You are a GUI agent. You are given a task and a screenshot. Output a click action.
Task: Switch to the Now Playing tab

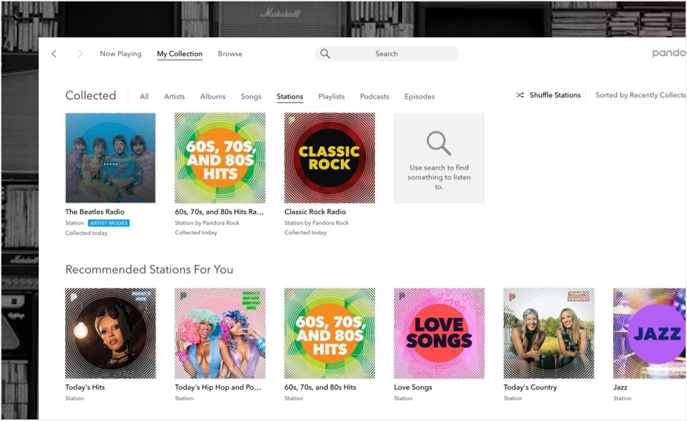point(120,54)
